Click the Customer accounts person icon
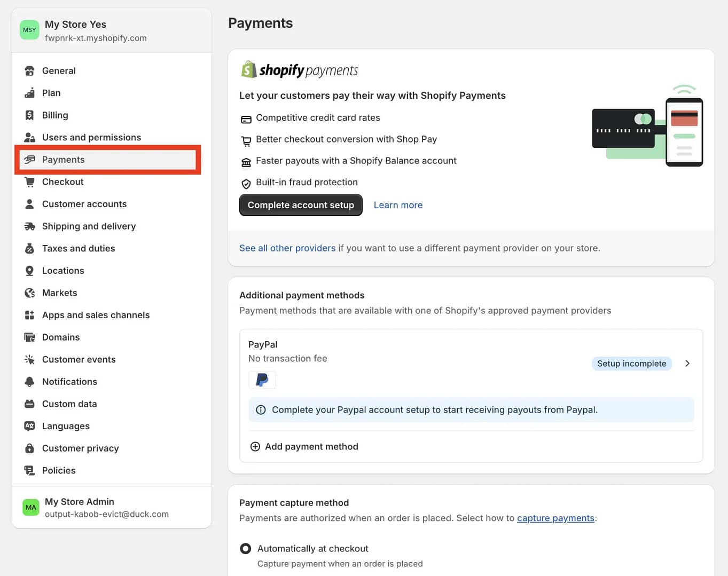This screenshot has height=576, width=728. click(29, 204)
